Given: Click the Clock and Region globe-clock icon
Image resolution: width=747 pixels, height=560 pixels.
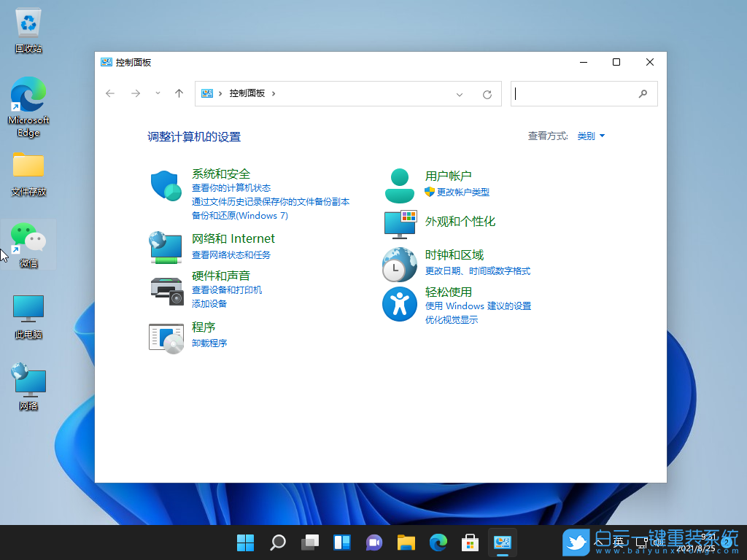Looking at the screenshot, I should pos(399,264).
